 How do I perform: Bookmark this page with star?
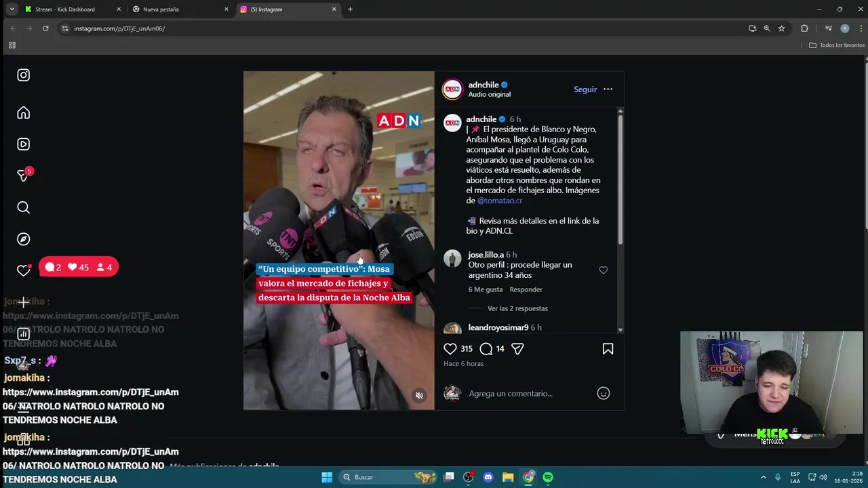(x=782, y=28)
